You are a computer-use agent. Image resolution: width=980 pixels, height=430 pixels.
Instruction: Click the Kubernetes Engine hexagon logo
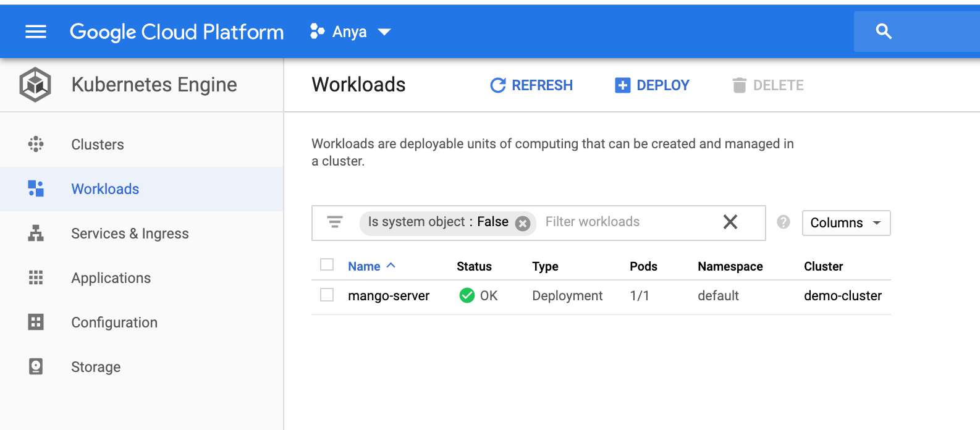(35, 85)
